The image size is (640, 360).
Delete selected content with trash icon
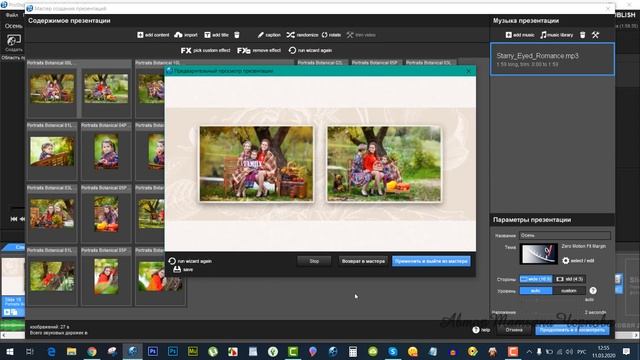237,35
